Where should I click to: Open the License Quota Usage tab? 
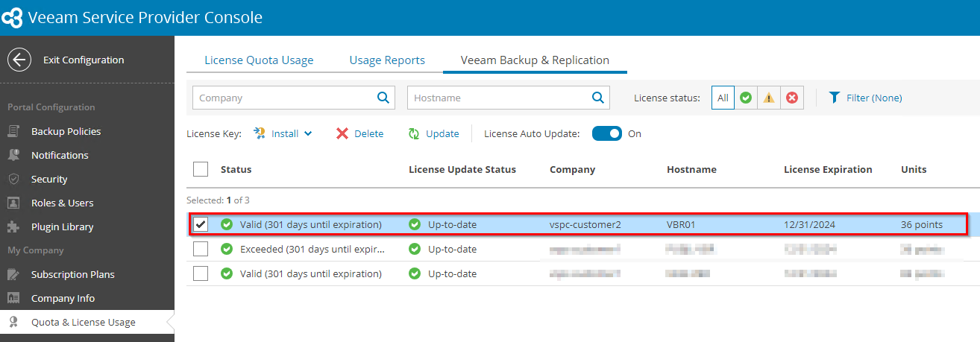point(259,60)
